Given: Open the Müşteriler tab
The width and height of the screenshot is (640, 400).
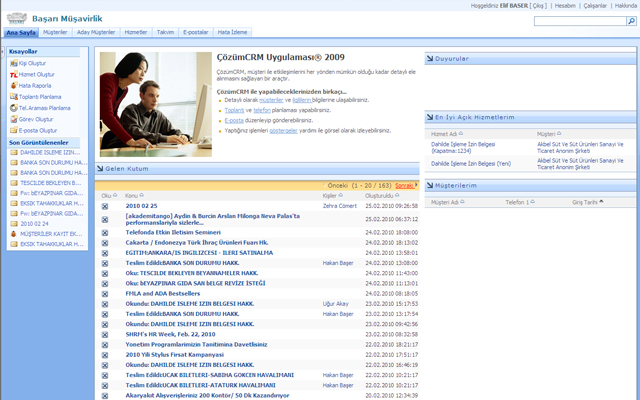Looking at the screenshot, I should click(55, 32).
